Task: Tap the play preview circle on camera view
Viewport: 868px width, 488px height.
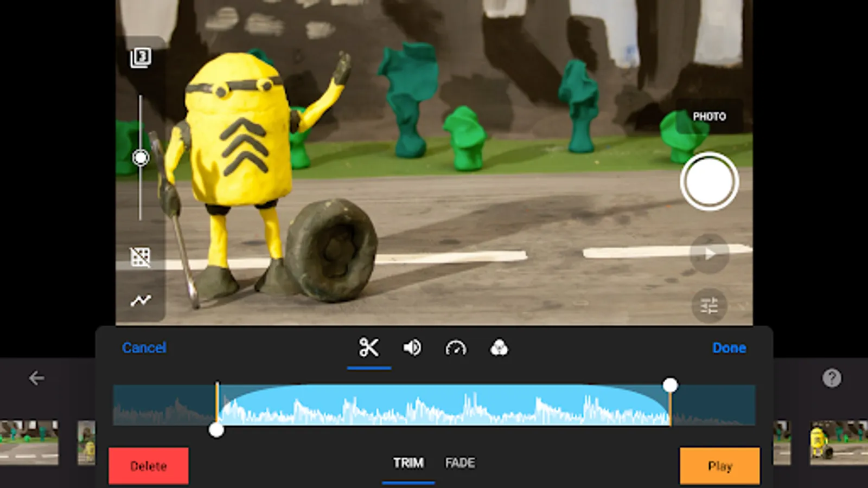Action: [709, 254]
